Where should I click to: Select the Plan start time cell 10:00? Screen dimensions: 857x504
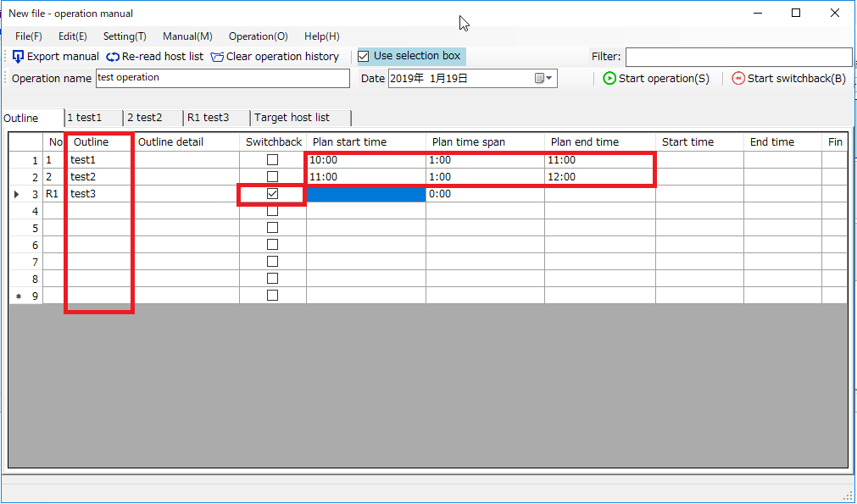[x=365, y=160]
